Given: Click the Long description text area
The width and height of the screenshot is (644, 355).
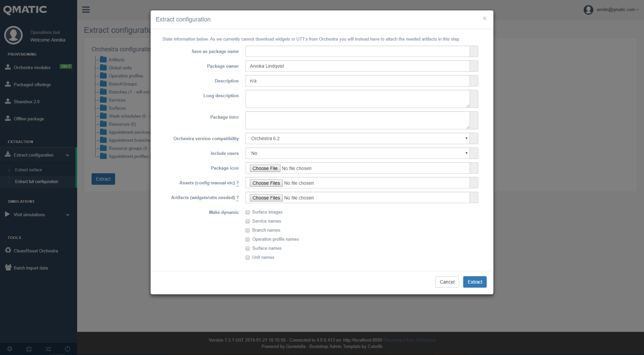Looking at the screenshot, I should (358, 99).
